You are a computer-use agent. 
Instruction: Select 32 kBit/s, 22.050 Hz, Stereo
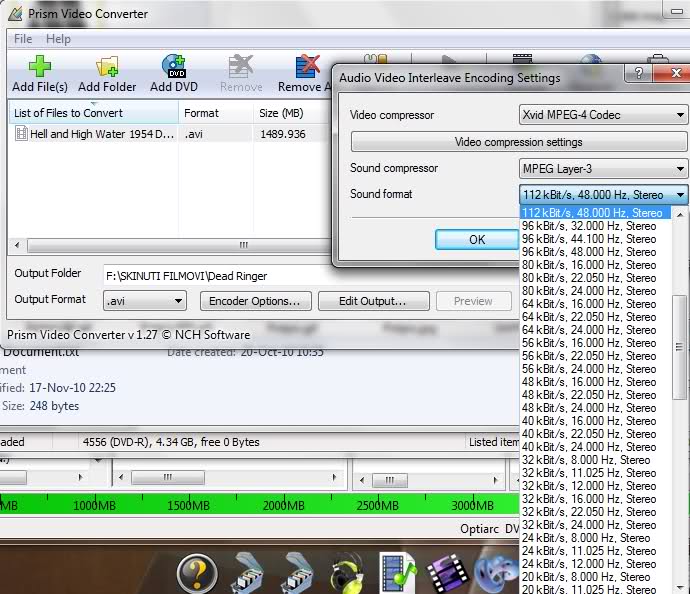coord(595,512)
